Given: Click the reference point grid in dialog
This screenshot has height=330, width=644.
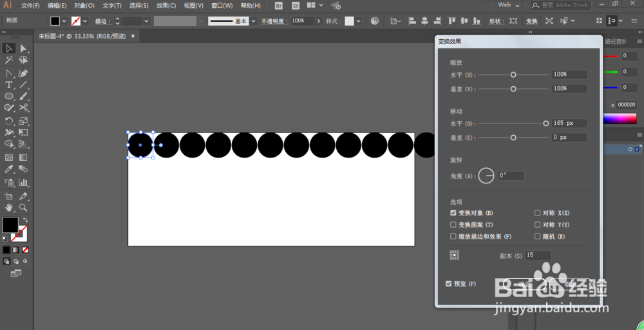Looking at the screenshot, I should pos(454,255).
